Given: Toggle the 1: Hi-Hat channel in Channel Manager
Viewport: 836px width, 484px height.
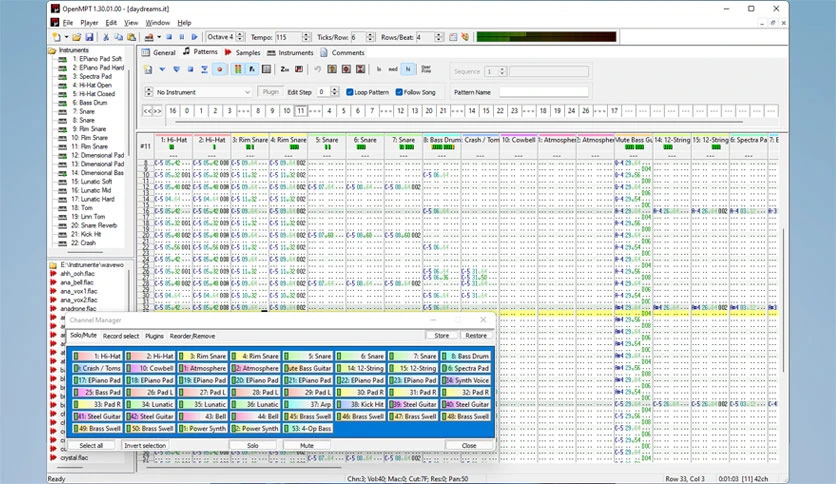Looking at the screenshot, I should tap(98, 356).
